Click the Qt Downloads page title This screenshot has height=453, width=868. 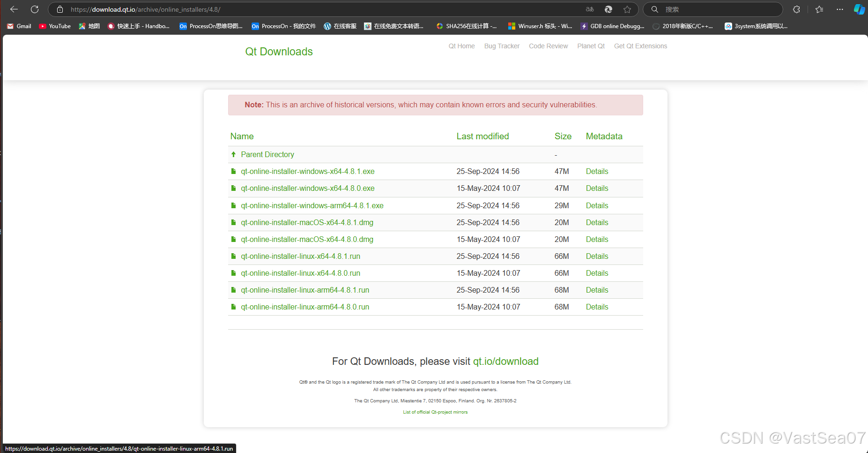pos(279,52)
